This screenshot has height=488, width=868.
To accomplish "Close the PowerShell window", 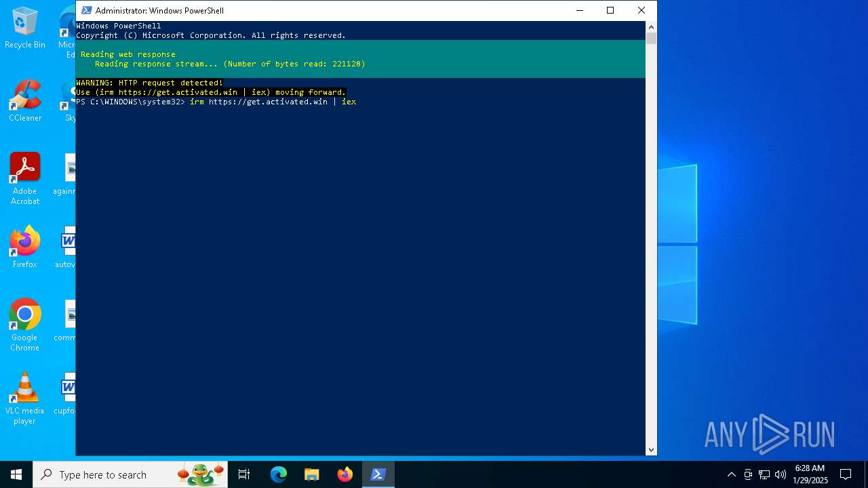I will pyautogui.click(x=642, y=10).
